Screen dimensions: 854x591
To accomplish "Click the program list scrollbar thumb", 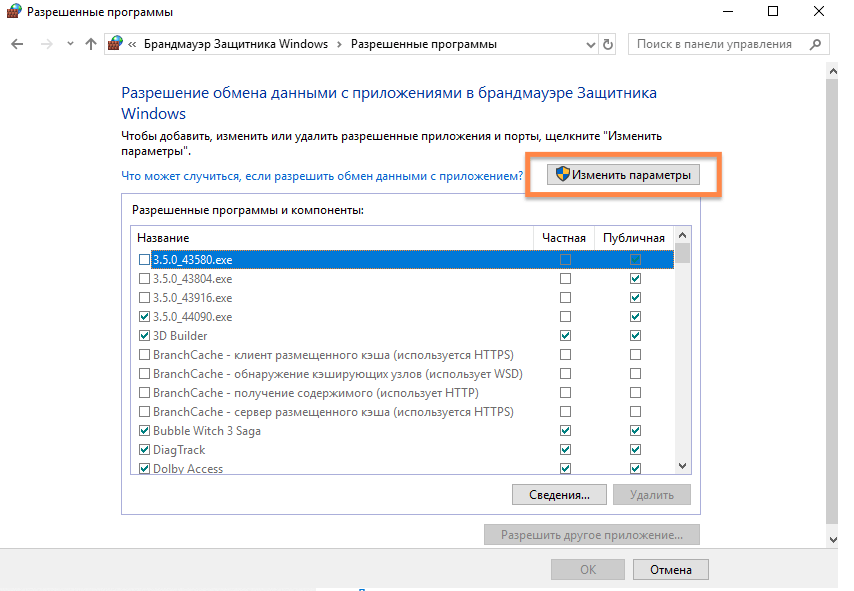I will [x=682, y=253].
